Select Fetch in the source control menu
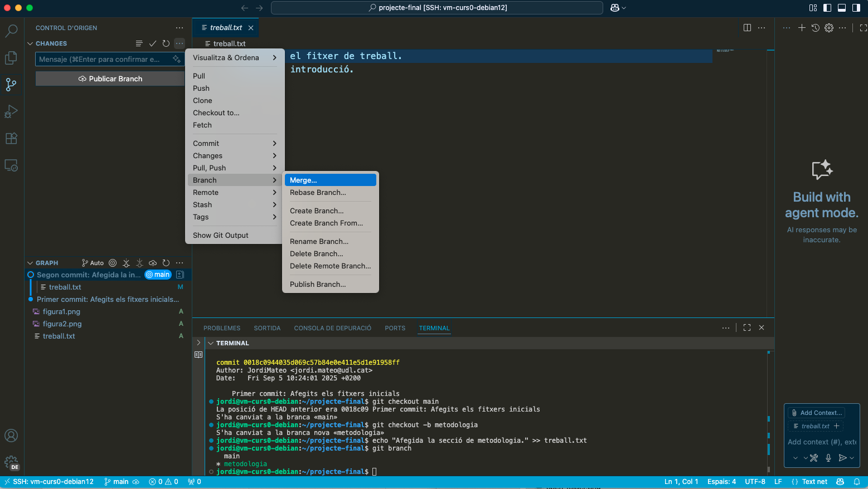The image size is (868, 489). point(235,125)
